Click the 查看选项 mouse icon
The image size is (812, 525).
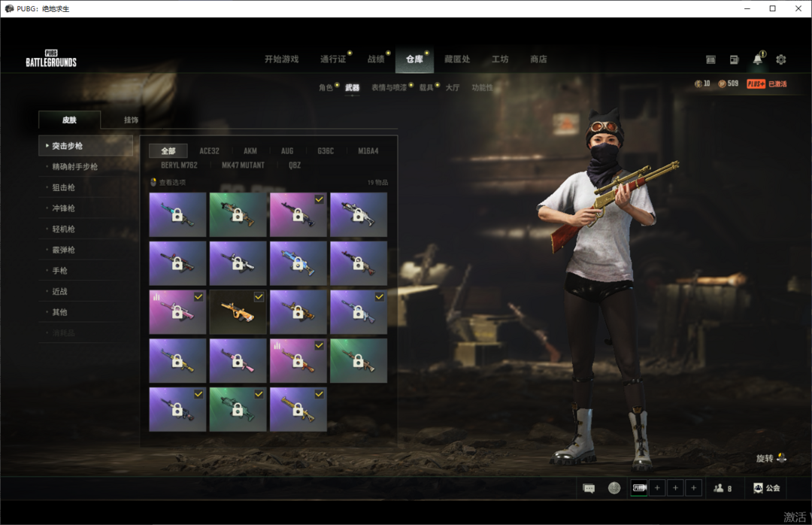[153, 182]
